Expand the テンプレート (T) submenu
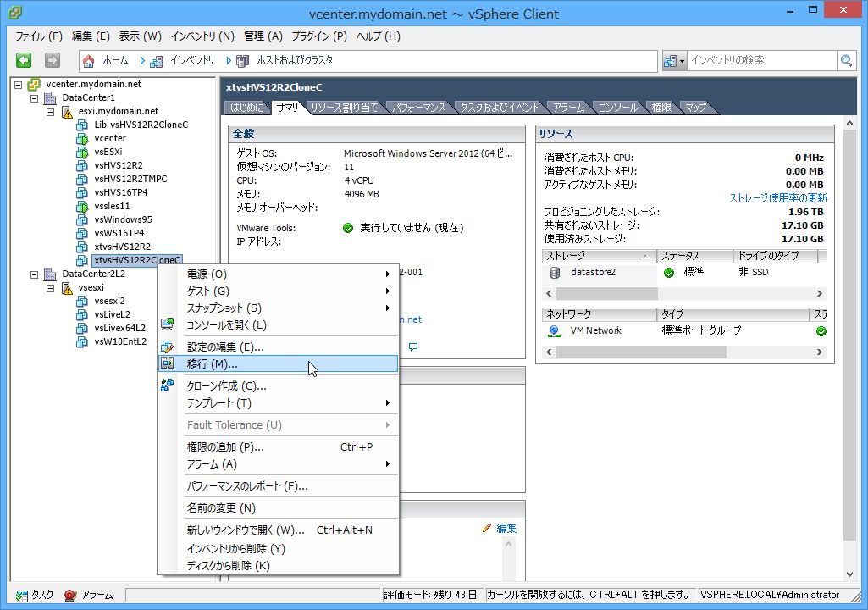 [388, 402]
